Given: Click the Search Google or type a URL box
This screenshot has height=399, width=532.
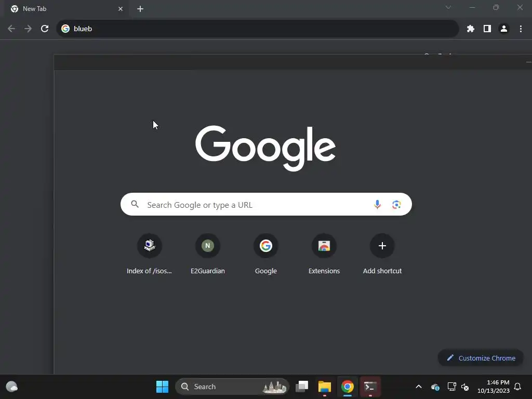Looking at the screenshot, I should click(x=266, y=204).
